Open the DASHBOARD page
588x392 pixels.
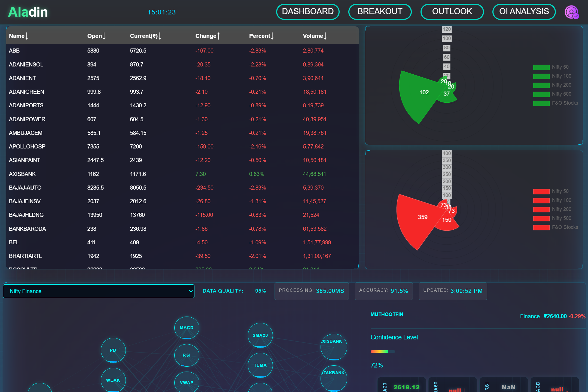pyautogui.click(x=308, y=12)
